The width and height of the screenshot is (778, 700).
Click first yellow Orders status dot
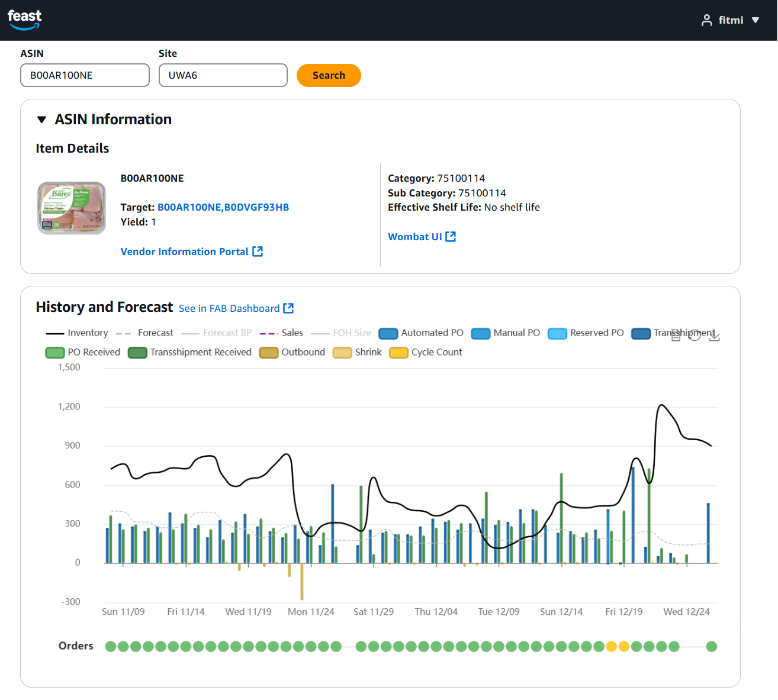coord(612,646)
